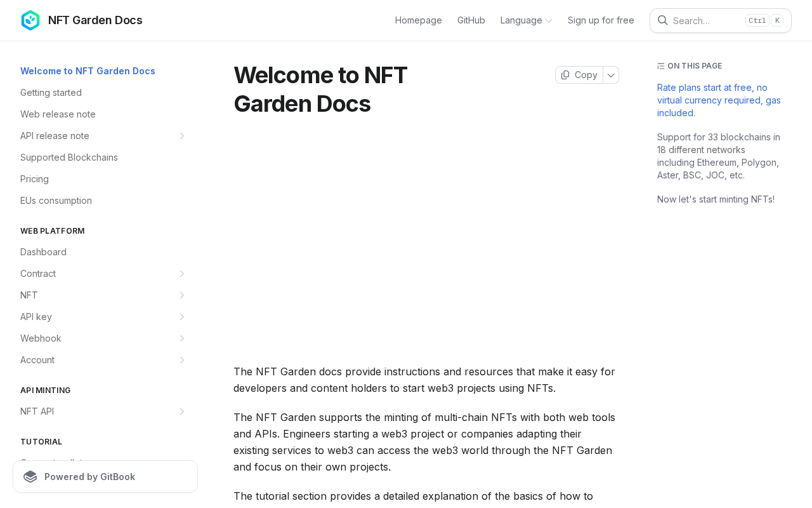Image resolution: width=812 pixels, height=508 pixels.
Task: Click the API release note sidebar label
Action: click(x=55, y=136)
